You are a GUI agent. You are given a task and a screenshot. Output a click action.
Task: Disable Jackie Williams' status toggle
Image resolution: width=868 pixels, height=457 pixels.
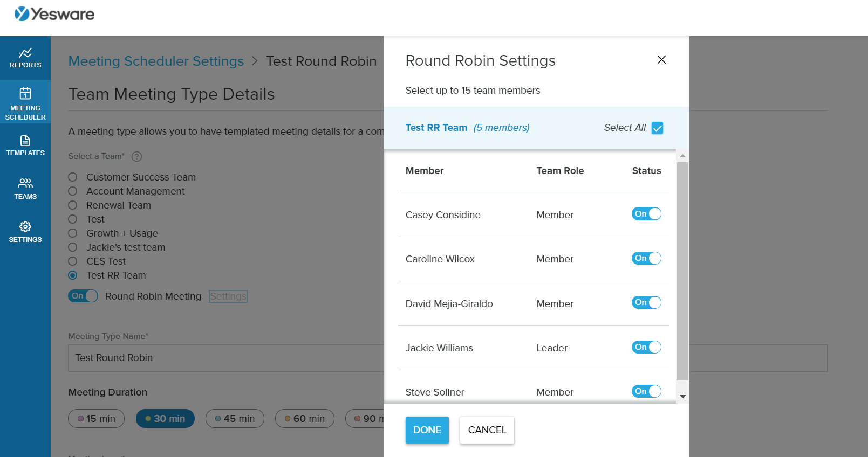646,347
